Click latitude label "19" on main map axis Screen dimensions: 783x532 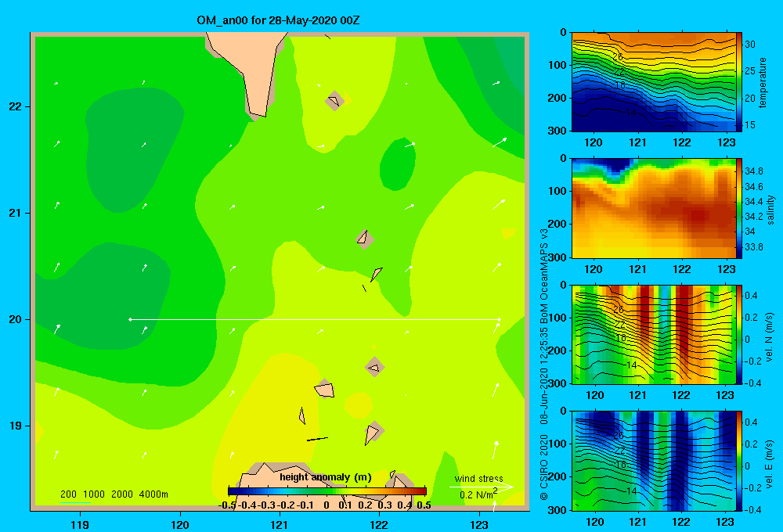pyautogui.click(x=16, y=426)
